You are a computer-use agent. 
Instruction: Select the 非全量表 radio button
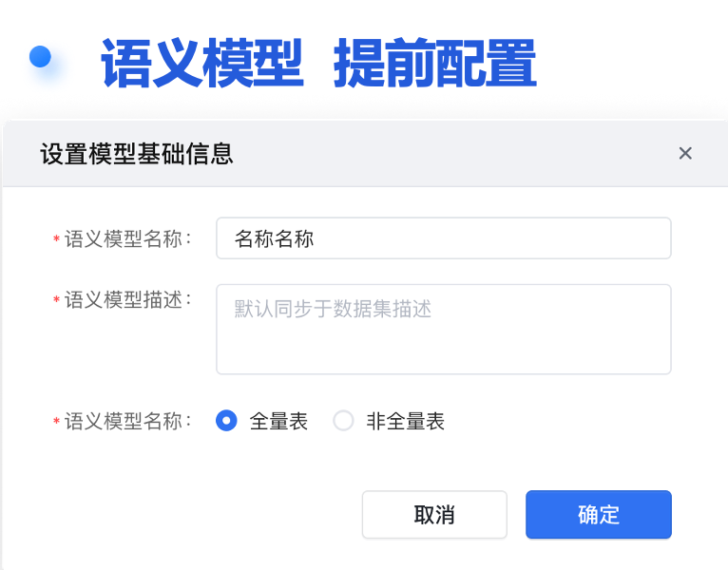pos(343,421)
